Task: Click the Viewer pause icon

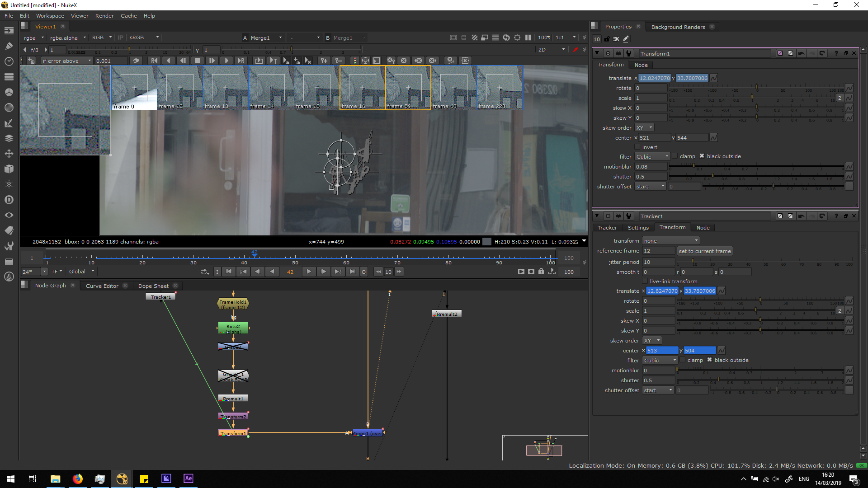Action: coord(528,38)
